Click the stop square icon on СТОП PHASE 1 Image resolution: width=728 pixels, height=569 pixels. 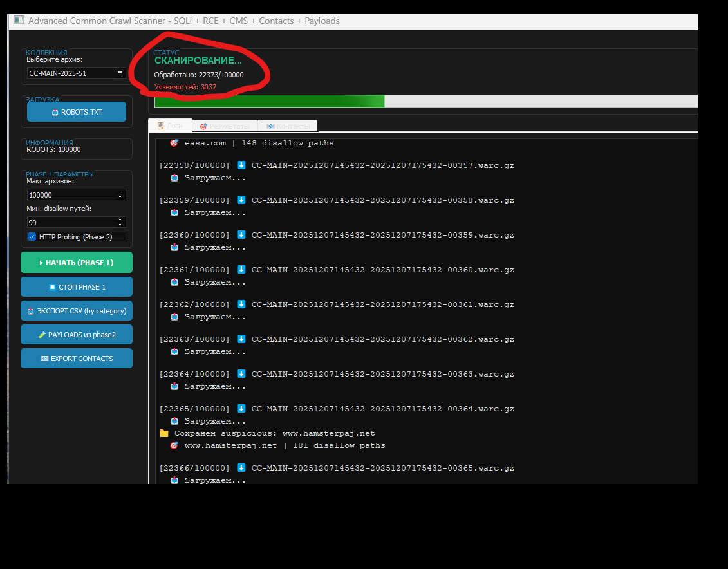coord(53,287)
